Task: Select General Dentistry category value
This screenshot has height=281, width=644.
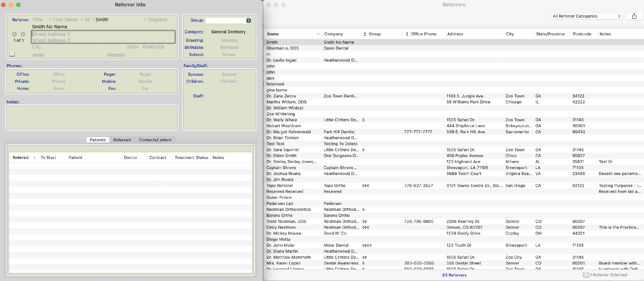Action: point(228,32)
